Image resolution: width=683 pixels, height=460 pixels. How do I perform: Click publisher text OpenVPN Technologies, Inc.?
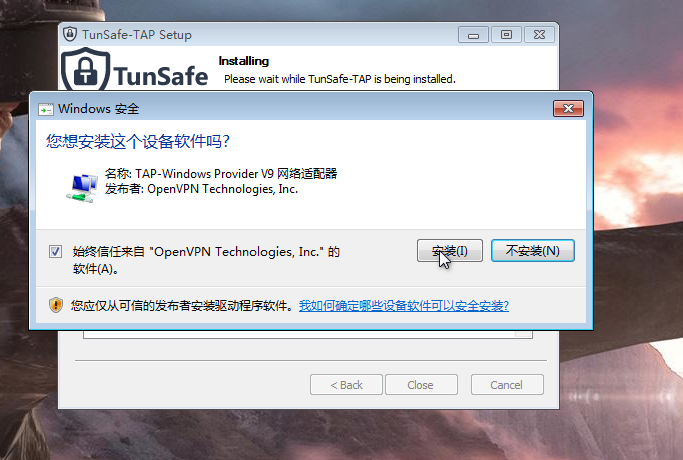[x=201, y=189]
